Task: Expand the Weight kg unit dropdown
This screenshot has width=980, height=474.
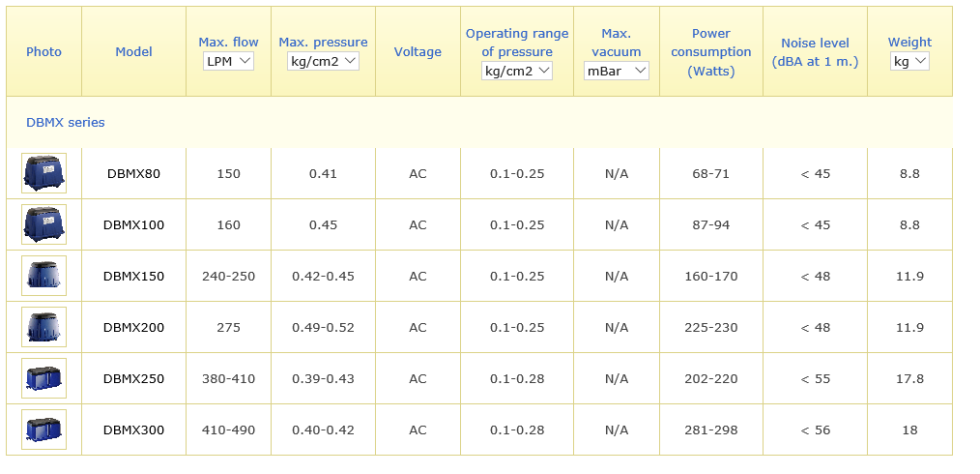Action: click(x=909, y=61)
